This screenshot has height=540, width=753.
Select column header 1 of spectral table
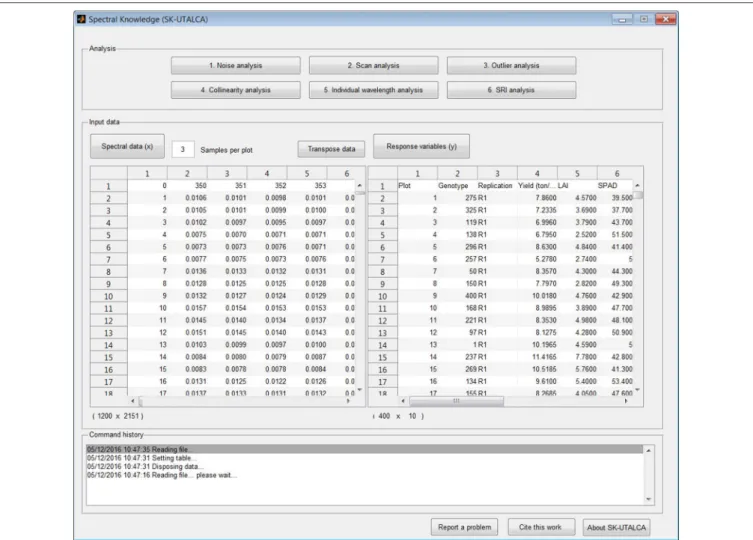tap(147, 173)
